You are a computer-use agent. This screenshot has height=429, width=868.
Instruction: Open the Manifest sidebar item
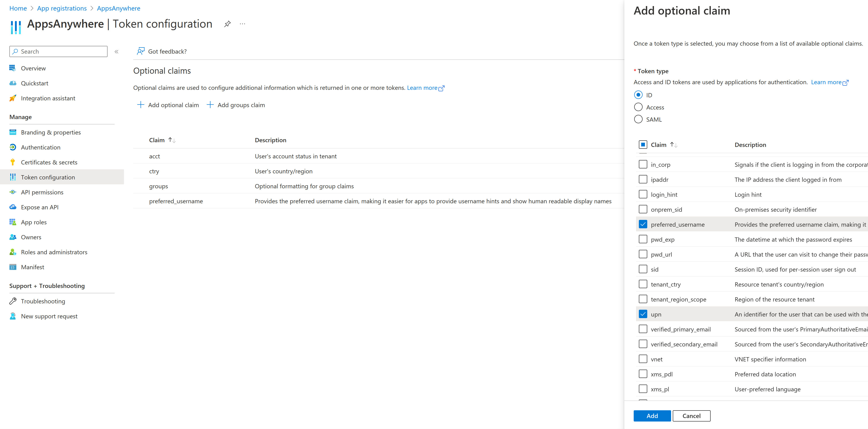[x=32, y=267]
